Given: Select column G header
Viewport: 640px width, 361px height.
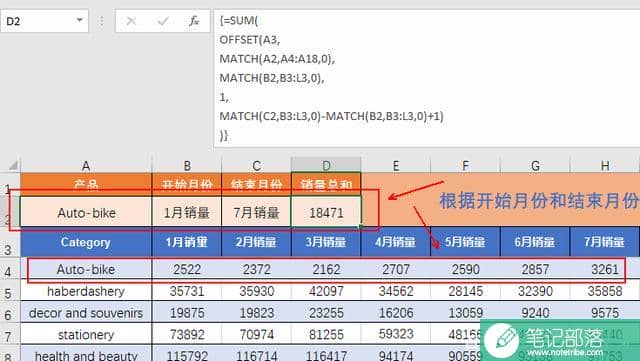Looking at the screenshot, I should tap(535, 165).
